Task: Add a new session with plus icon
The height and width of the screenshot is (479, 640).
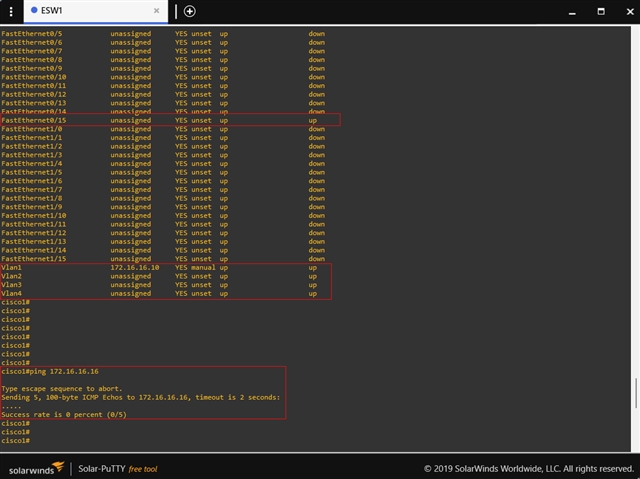Action: 189,11
